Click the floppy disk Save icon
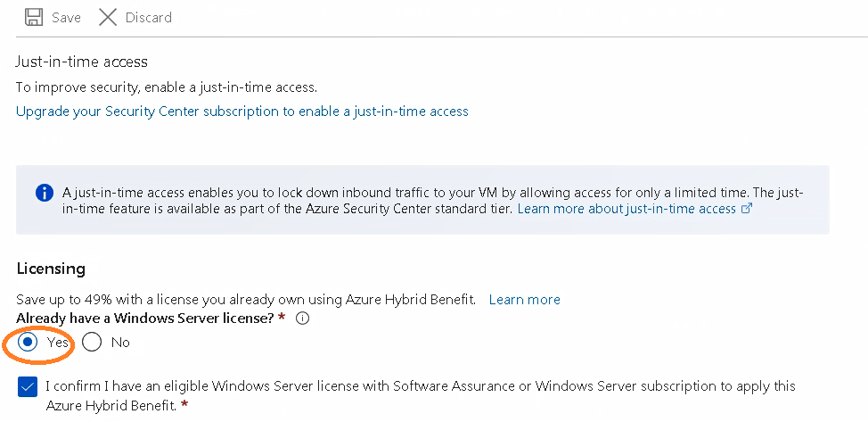Screen dimensions: 868x422 [x=34, y=17]
